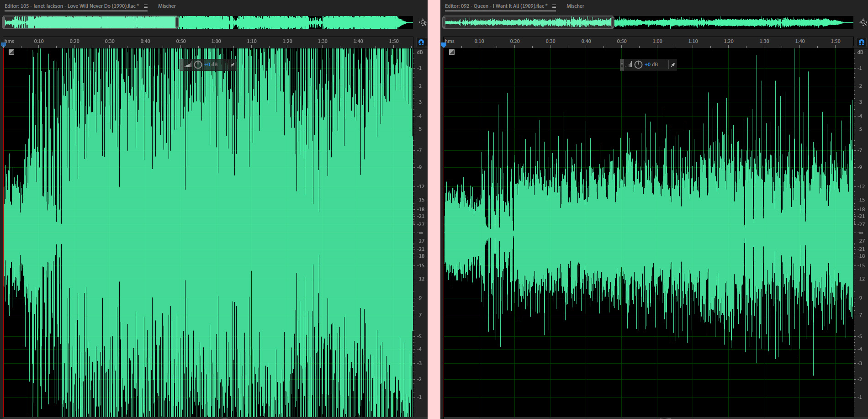The image size is (868, 419).
Task: Click 0:50 on Queen time ruler
Action: tap(622, 41)
